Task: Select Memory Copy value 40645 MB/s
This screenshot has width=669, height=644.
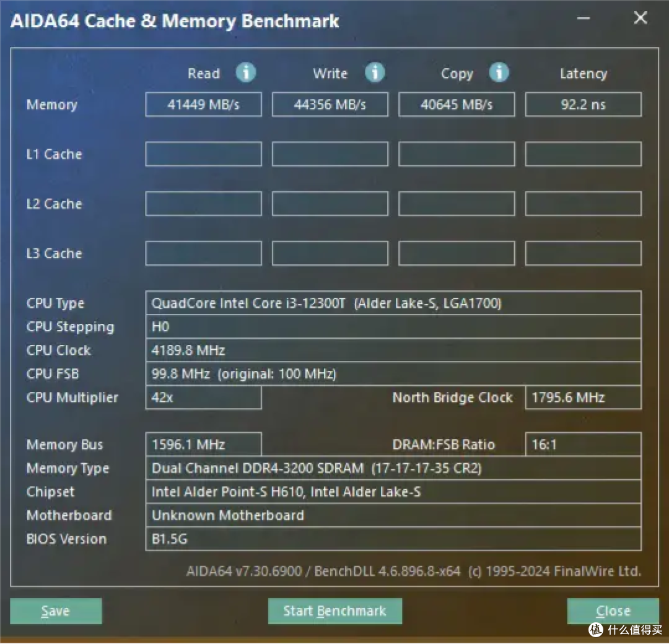Action: 457,105
